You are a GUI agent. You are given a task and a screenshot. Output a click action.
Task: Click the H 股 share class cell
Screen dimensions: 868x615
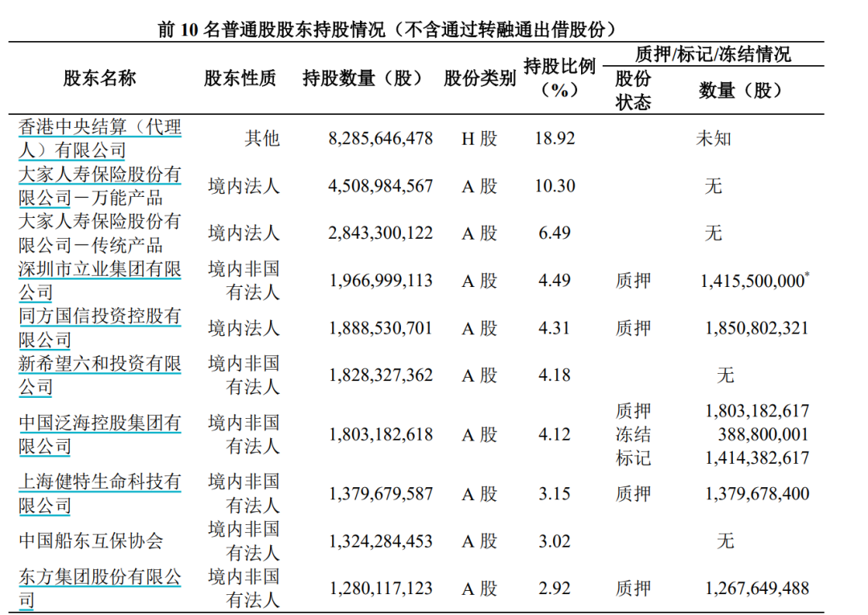(x=479, y=138)
